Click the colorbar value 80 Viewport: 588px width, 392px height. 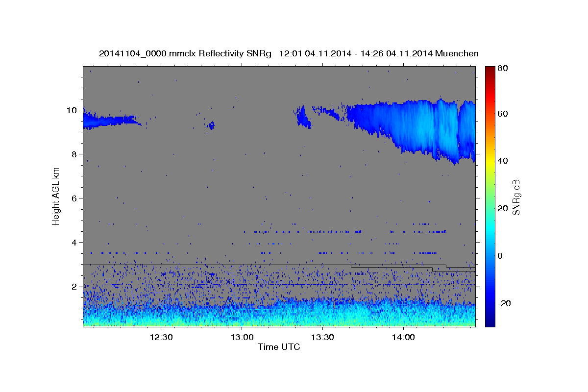[x=502, y=69]
